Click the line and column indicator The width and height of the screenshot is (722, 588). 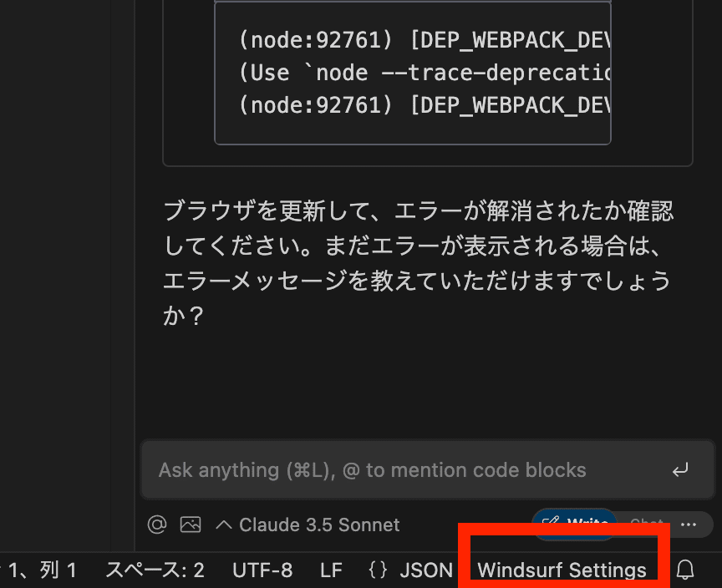(x=42, y=570)
